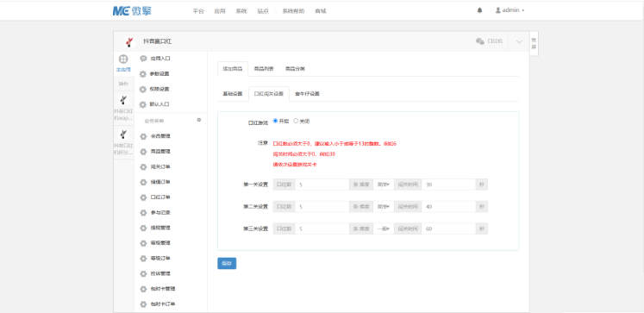644x313 pixels.
Task: Toggle the 宽屏 wide screen button
Action: (x=534, y=43)
